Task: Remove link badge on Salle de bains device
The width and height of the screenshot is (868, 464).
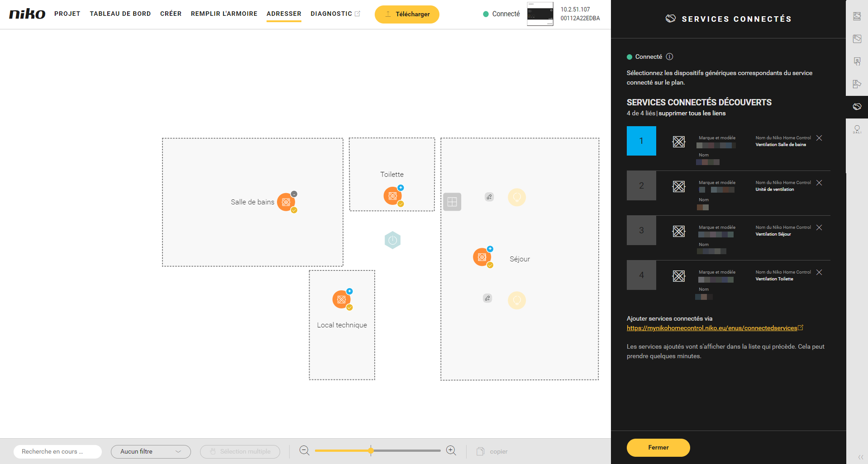Action: tap(294, 194)
